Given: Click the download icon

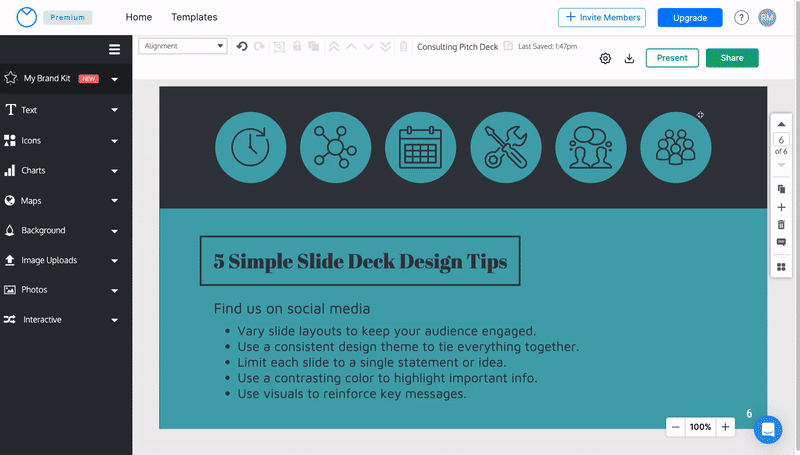Looking at the screenshot, I should (x=630, y=58).
